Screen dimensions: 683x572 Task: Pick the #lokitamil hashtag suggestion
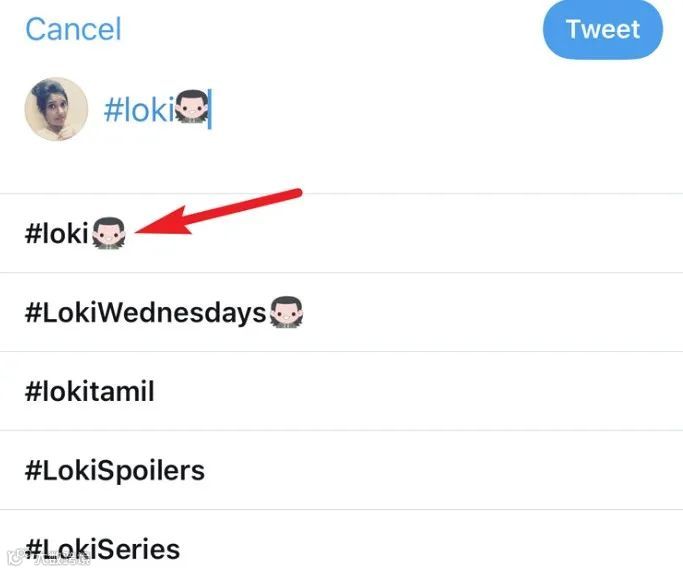(90, 392)
